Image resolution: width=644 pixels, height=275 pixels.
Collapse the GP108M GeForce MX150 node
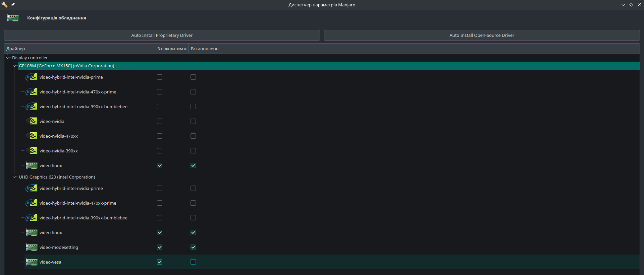pyautogui.click(x=14, y=66)
